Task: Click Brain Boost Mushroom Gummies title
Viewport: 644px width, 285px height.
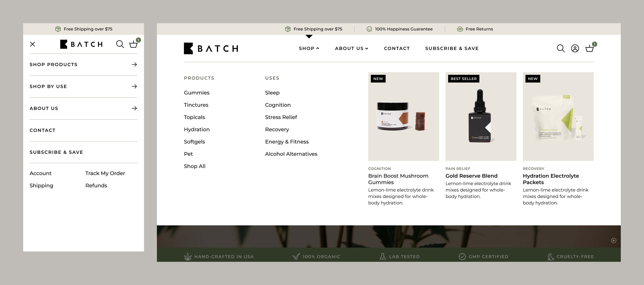Action: tap(398, 179)
